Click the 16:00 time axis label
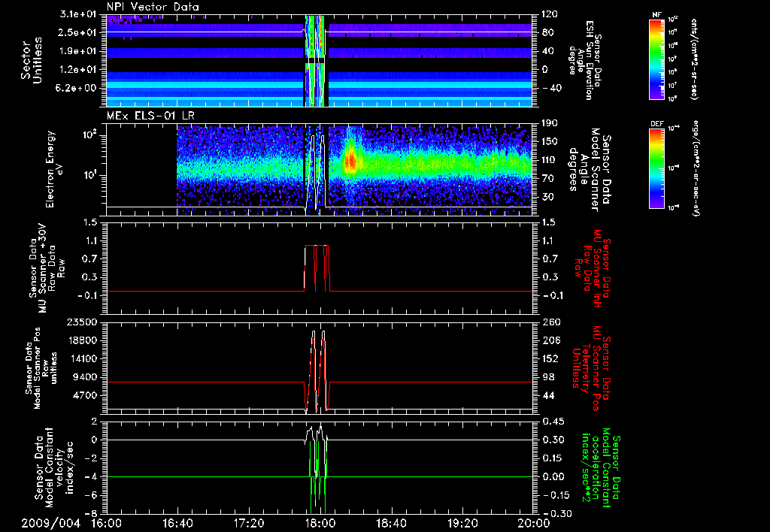770x532 pixels. coord(107,523)
